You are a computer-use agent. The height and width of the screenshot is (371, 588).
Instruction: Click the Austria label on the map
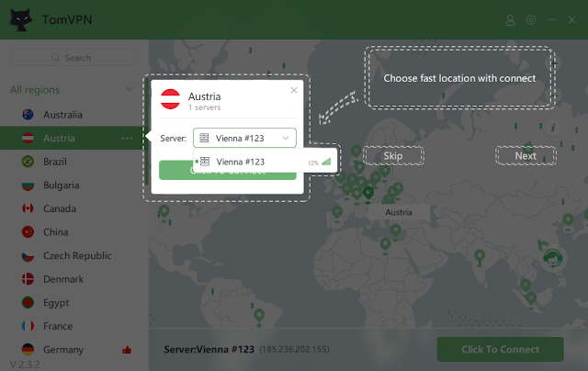tap(399, 212)
